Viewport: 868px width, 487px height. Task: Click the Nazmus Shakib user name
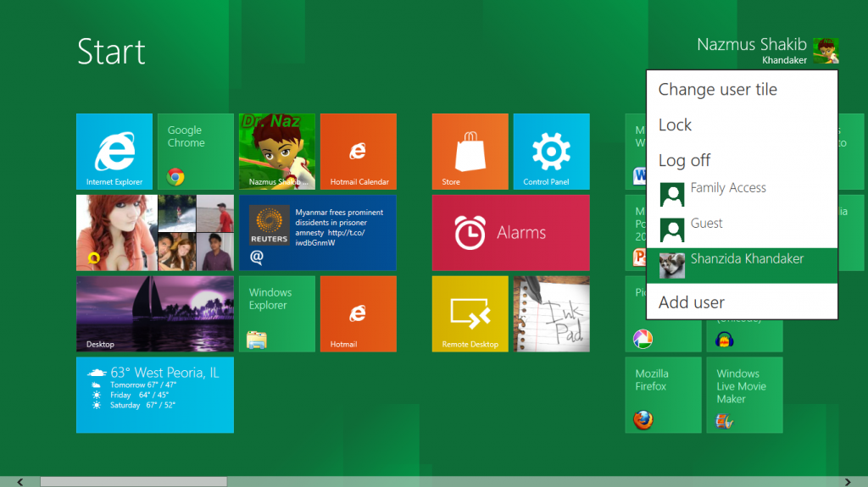point(752,44)
